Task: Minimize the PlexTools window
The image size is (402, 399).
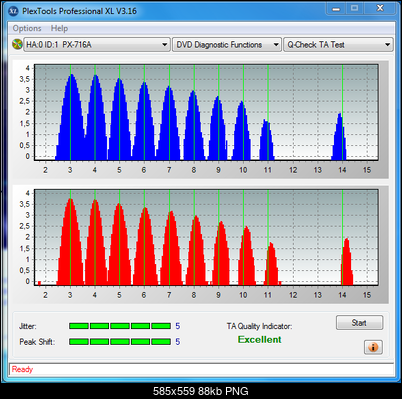Action: 336,9
